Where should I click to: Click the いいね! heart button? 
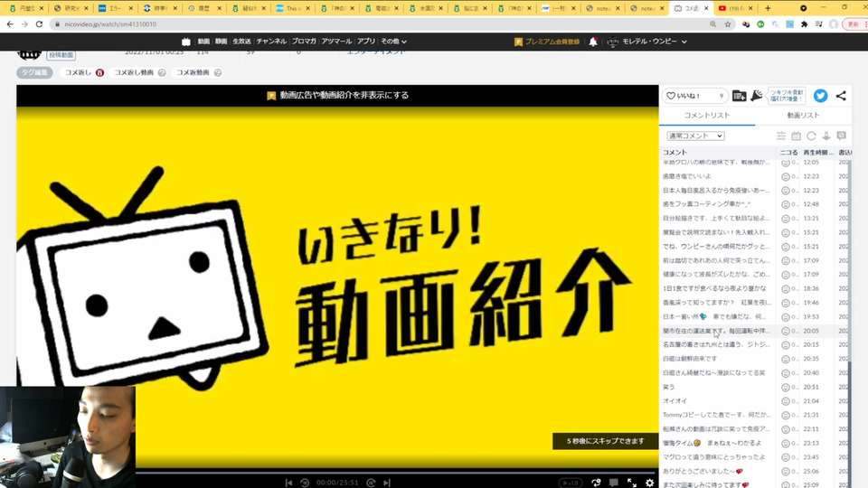point(694,96)
